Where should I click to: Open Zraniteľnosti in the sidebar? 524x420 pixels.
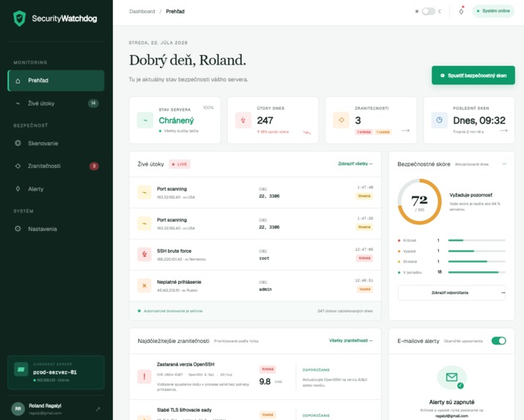(x=56, y=166)
